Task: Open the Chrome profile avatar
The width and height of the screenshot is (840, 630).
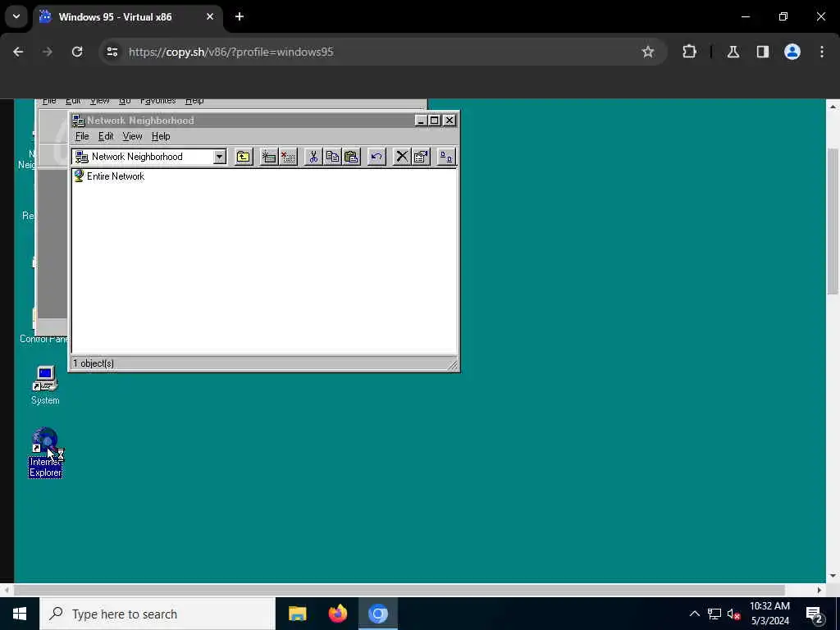Action: (x=792, y=52)
